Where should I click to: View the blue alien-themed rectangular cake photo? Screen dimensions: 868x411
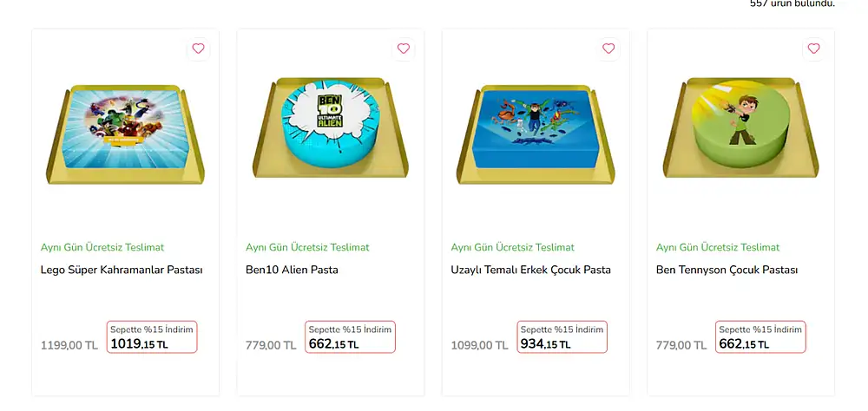click(536, 130)
